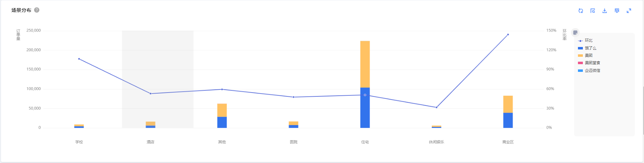Click the 休闲娱乐 axis label
This screenshot has height=163, width=644.
pos(436,142)
